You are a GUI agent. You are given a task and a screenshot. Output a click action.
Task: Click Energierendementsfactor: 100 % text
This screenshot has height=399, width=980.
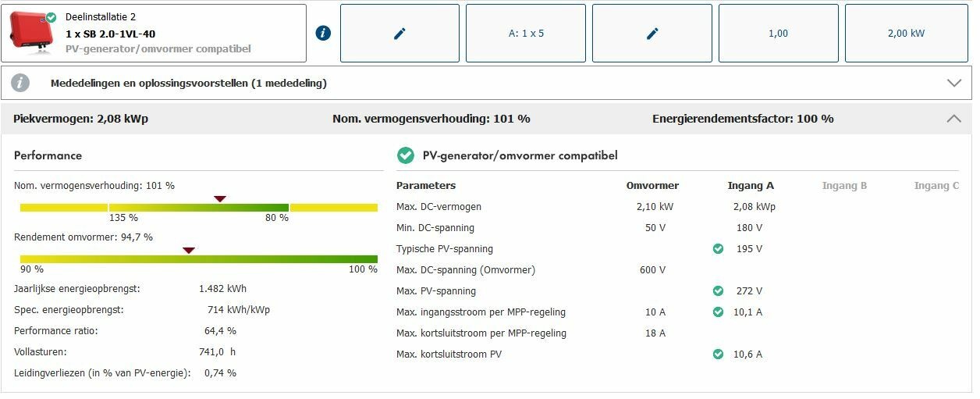pyautogui.click(x=743, y=119)
